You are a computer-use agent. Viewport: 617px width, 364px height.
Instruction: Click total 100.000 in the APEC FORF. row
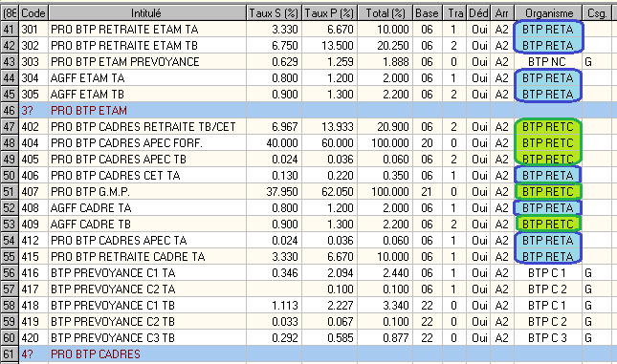point(386,143)
